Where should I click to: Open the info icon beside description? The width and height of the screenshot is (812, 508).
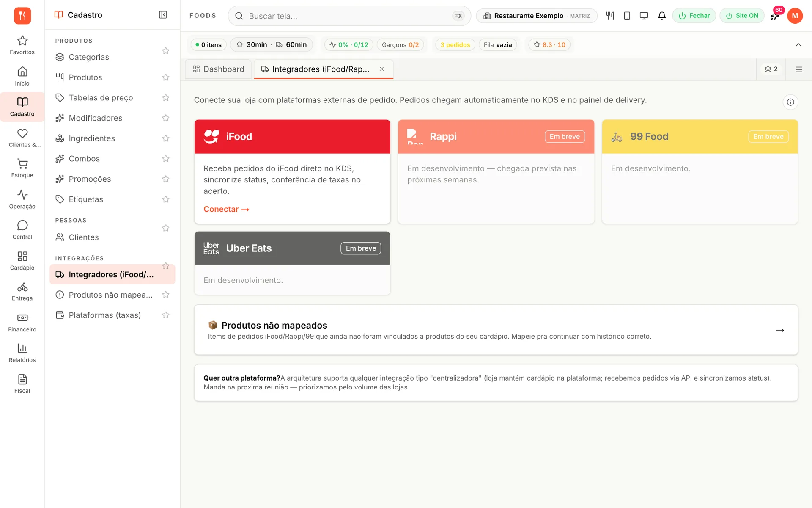tap(790, 102)
